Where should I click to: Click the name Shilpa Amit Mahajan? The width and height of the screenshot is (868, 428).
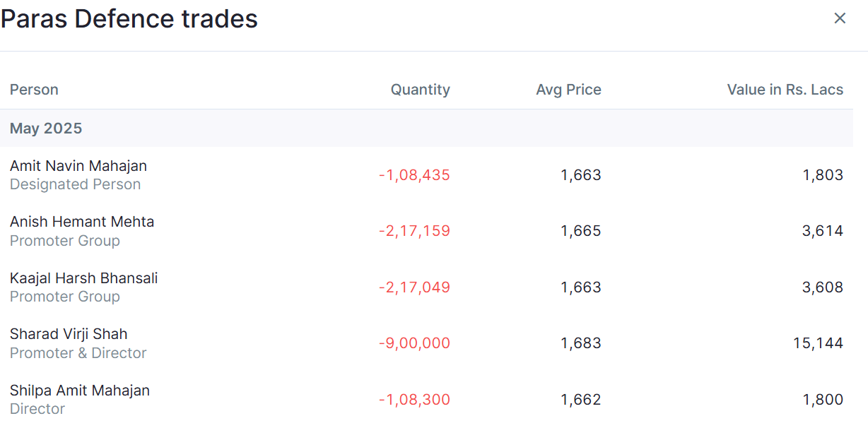(x=80, y=391)
